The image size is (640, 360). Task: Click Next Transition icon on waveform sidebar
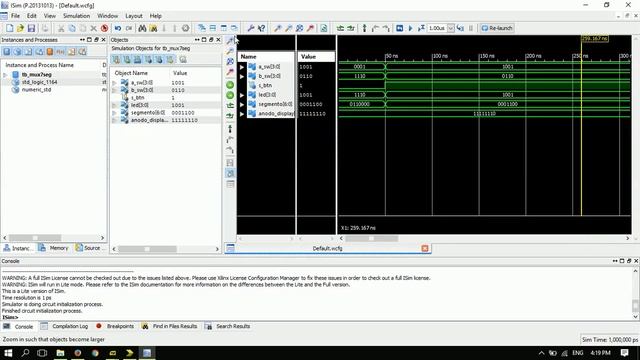click(x=230, y=116)
